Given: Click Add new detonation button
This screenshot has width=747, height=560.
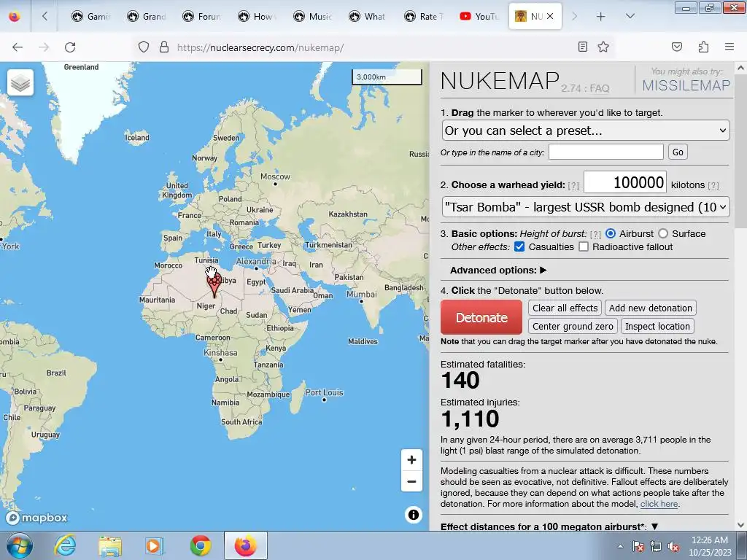Looking at the screenshot, I should click(650, 308).
